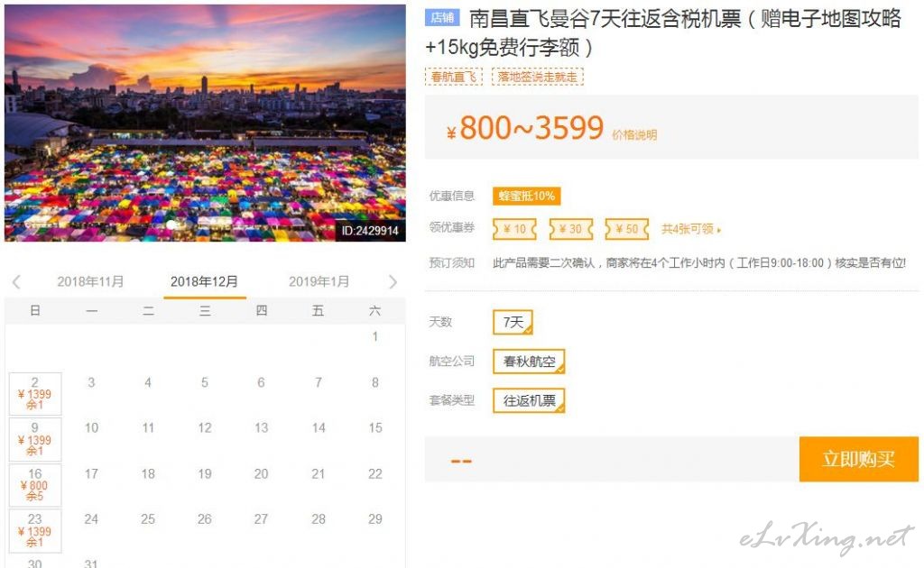Click the 春航直飞 tag

(x=454, y=77)
